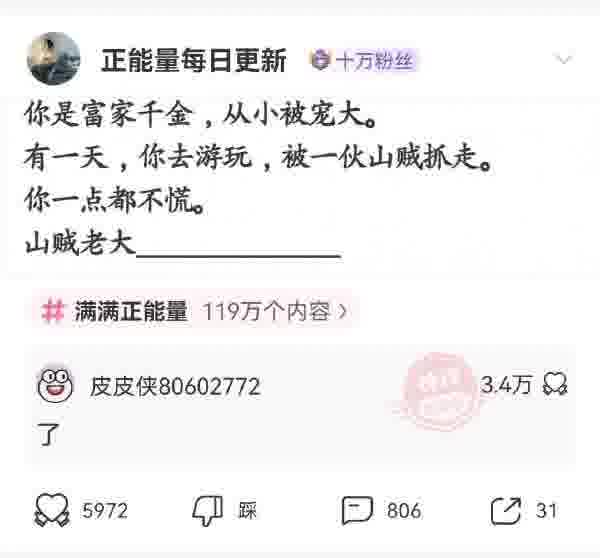Tap the 踩 label
The width and height of the screenshot is (600, 558).
point(247,511)
